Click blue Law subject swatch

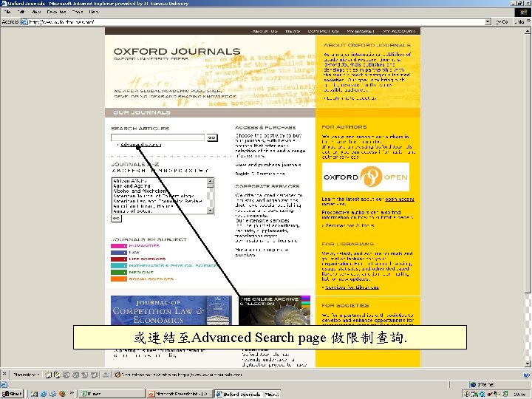[x=119, y=253]
